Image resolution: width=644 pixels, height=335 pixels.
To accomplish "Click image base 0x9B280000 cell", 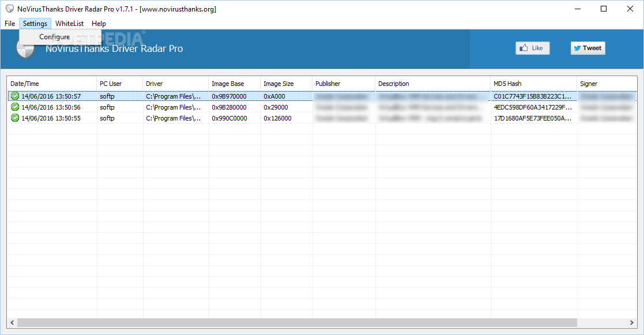I will pyautogui.click(x=229, y=107).
